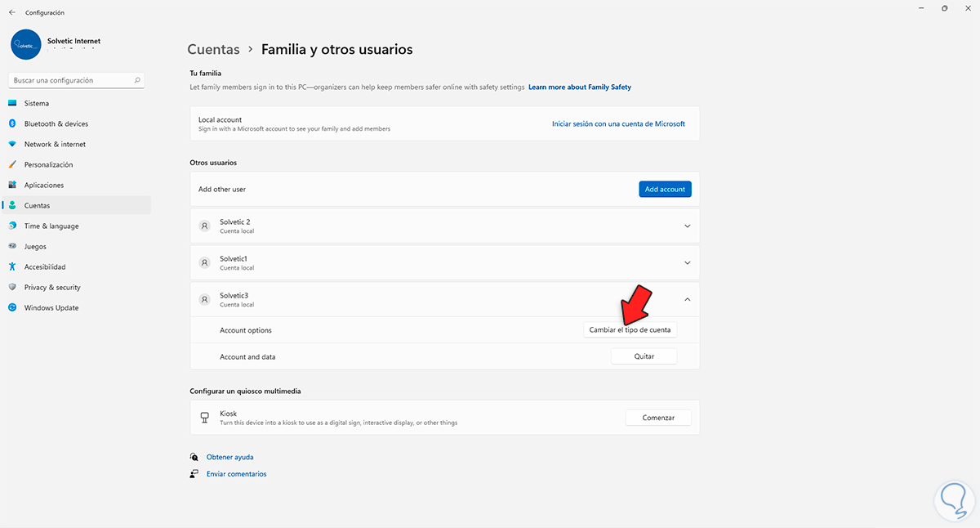This screenshot has height=528, width=980.
Task: Click the back arrow in title bar
Action: tap(11, 12)
